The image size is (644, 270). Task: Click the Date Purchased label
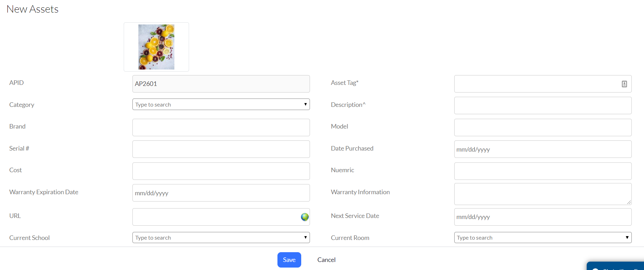352,148
